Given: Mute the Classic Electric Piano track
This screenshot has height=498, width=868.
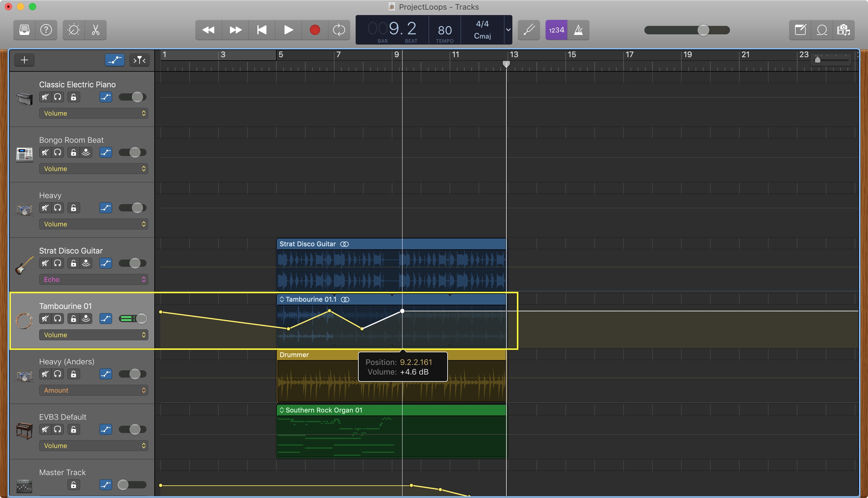Looking at the screenshot, I should (45, 97).
